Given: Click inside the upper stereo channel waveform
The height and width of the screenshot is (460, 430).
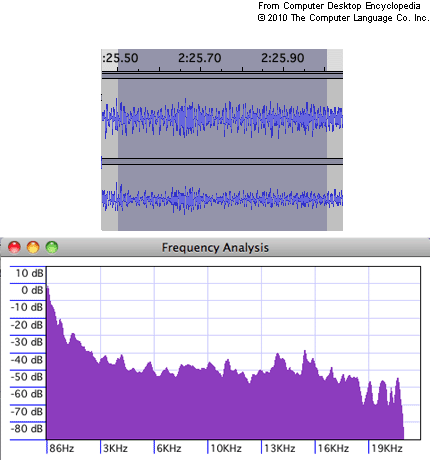Looking at the screenshot, I should pos(222,117).
